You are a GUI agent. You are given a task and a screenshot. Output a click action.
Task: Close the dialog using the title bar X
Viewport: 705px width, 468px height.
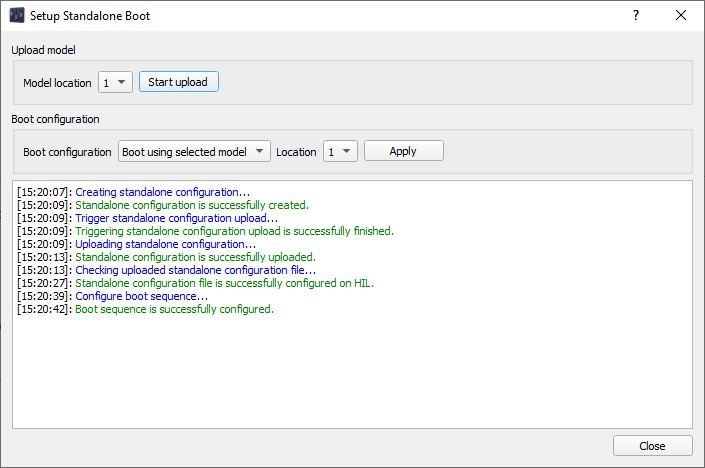(681, 16)
